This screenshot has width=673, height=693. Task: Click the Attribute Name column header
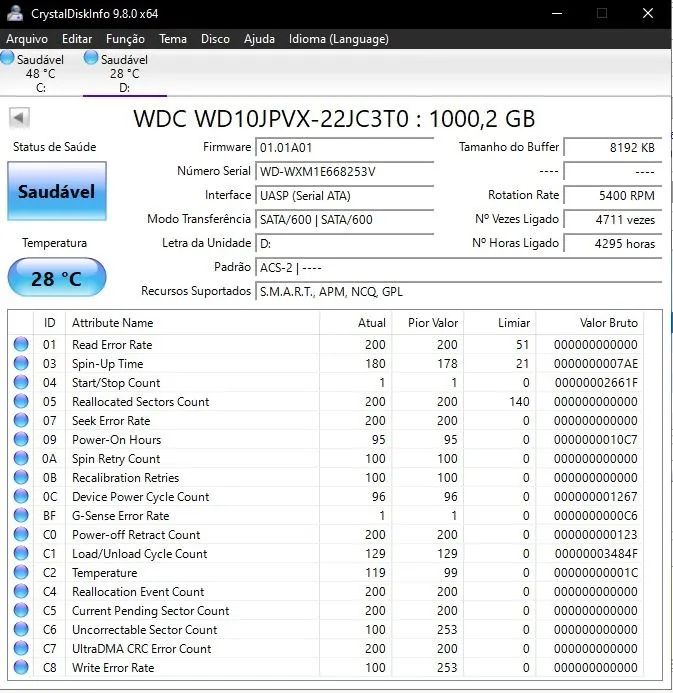193,323
